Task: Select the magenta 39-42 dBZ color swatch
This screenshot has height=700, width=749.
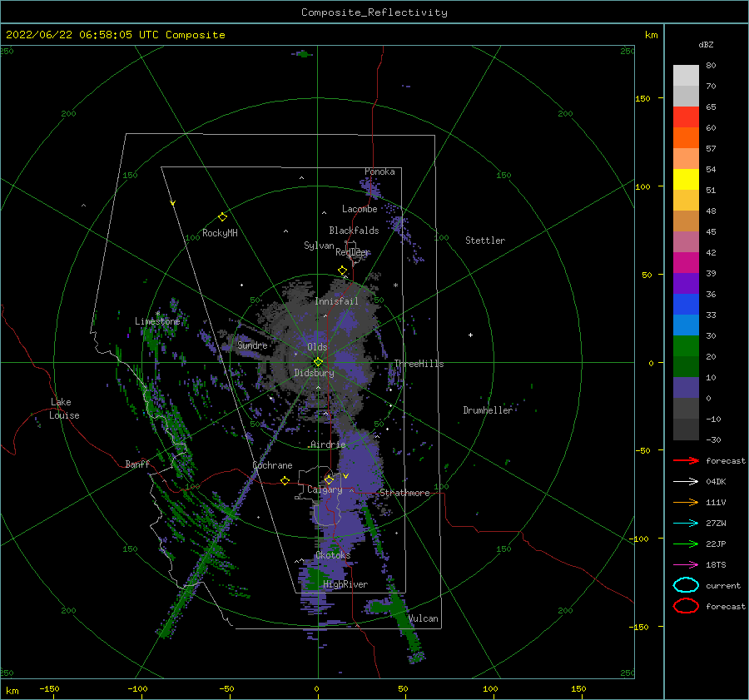Action: 686,263
